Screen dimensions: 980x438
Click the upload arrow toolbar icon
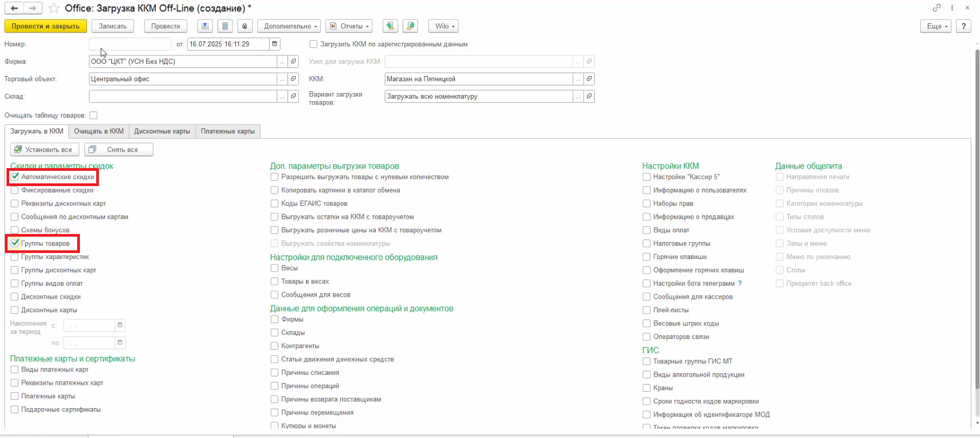pyautogui.click(x=205, y=26)
